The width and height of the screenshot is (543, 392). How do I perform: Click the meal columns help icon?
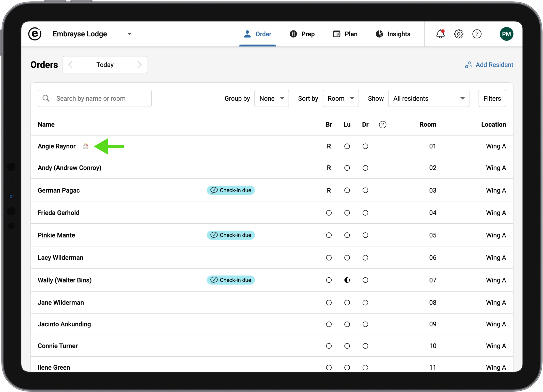coord(382,125)
